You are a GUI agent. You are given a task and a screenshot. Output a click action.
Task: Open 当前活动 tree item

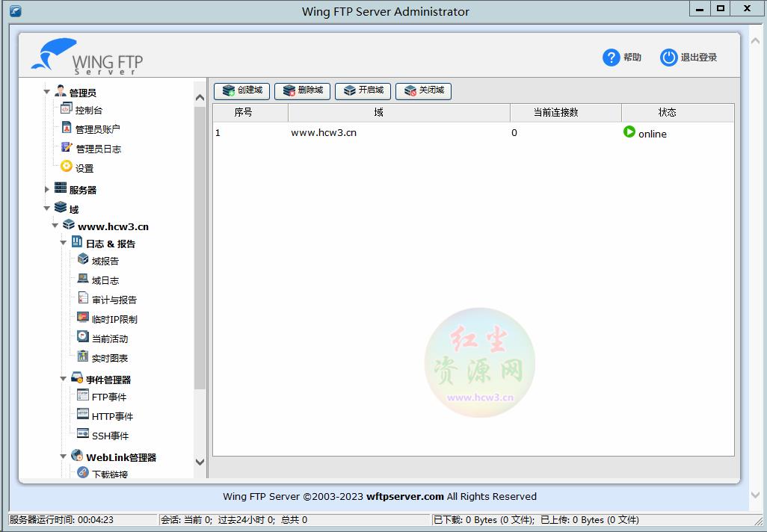pyautogui.click(x=110, y=339)
